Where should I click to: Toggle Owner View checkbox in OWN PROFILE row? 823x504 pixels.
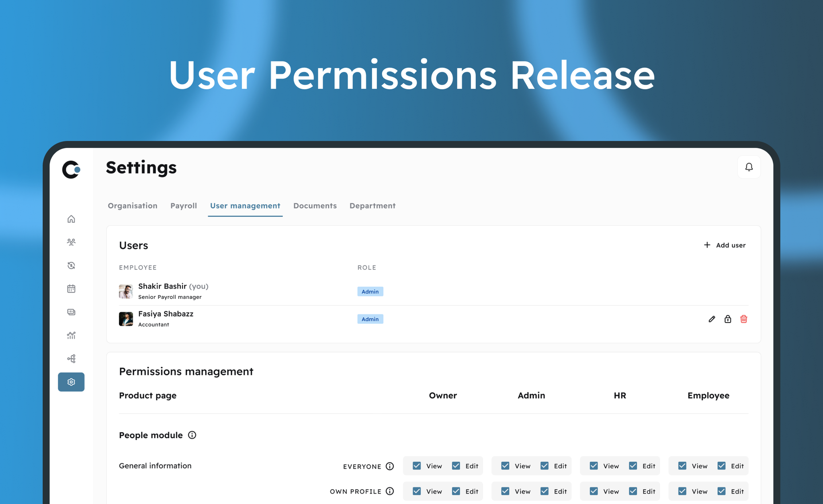(x=417, y=491)
